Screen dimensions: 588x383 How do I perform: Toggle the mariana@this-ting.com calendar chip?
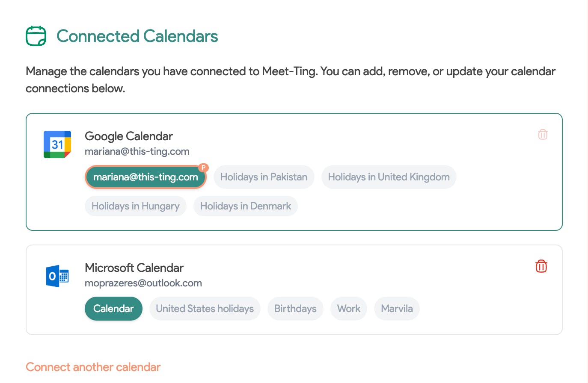[146, 177]
